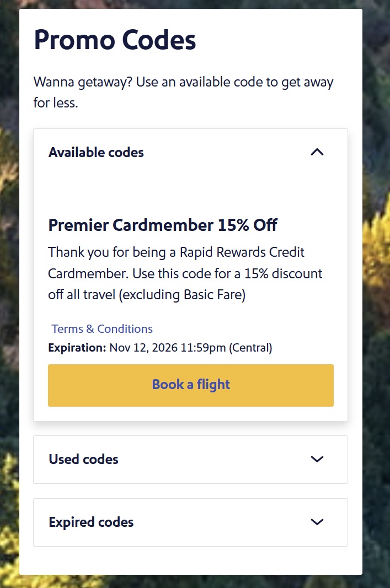Click the downward chevron beside Used codes
Image resolution: width=390 pixels, height=588 pixels.
pos(317,459)
